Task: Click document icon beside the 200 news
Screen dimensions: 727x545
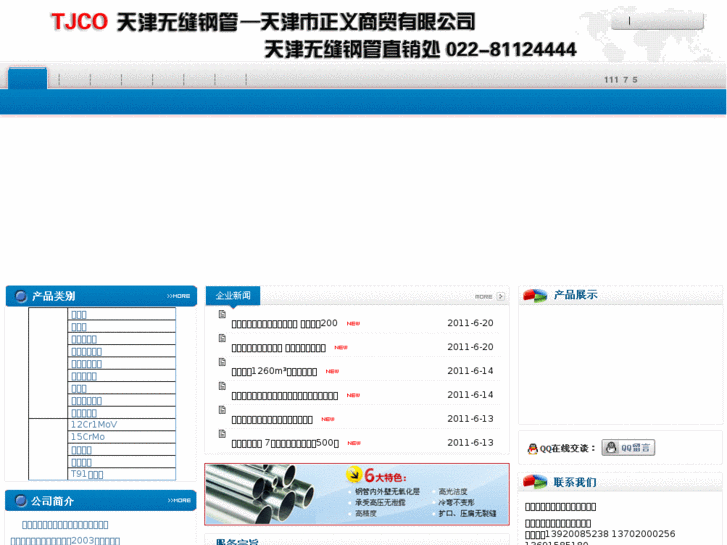Action: (222, 314)
